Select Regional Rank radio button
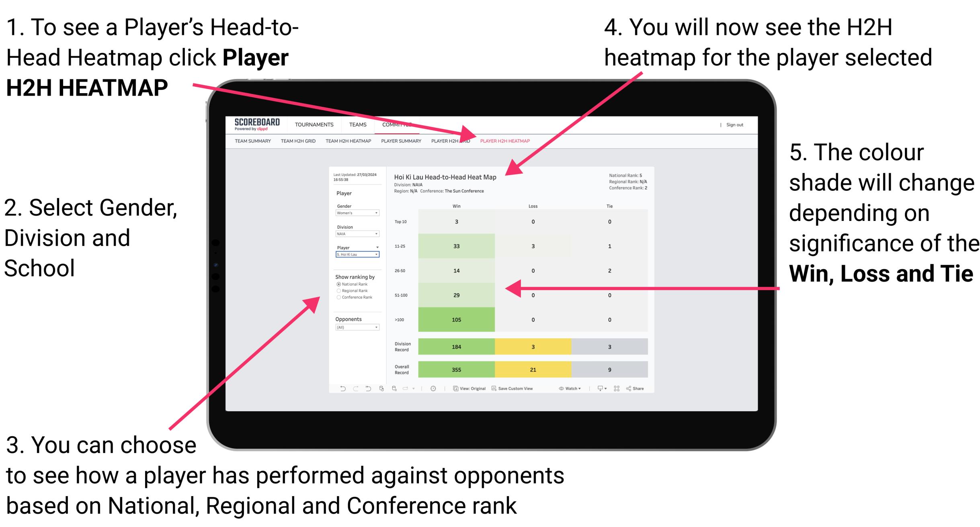Screen dimensions: 980x527 pos(338,290)
